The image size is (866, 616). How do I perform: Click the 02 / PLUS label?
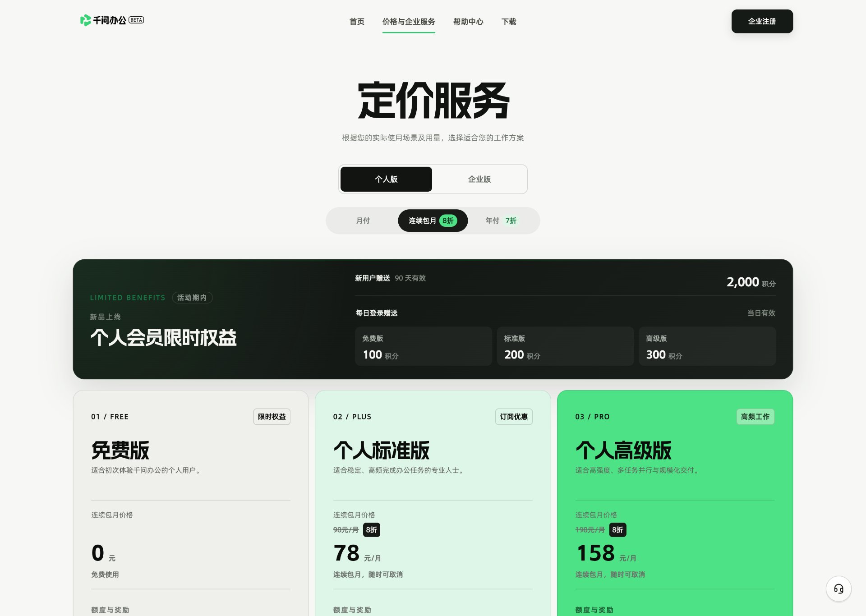[x=352, y=417]
